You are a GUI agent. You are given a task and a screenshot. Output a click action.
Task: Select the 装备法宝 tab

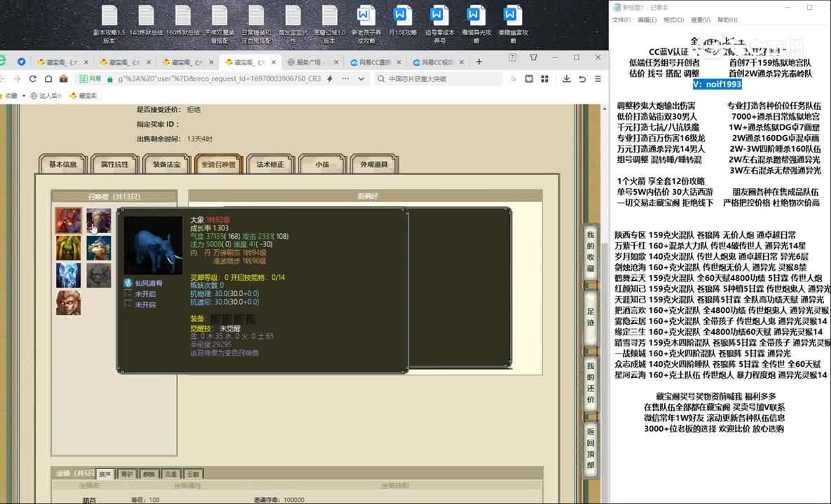[x=167, y=164]
